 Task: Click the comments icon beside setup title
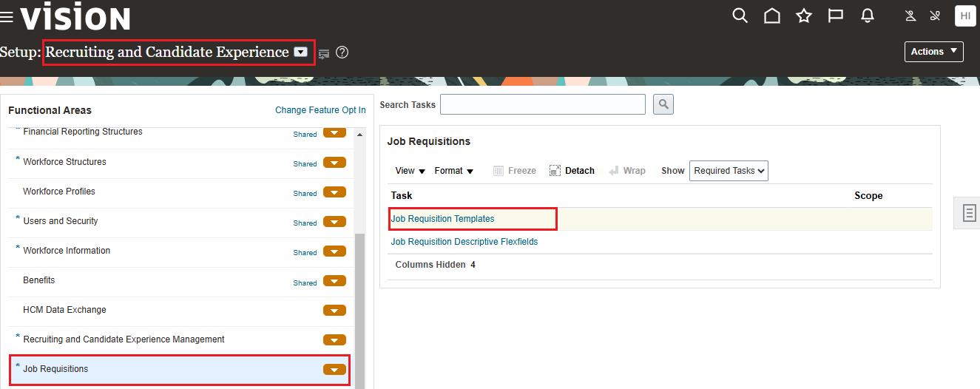pyautogui.click(x=323, y=53)
